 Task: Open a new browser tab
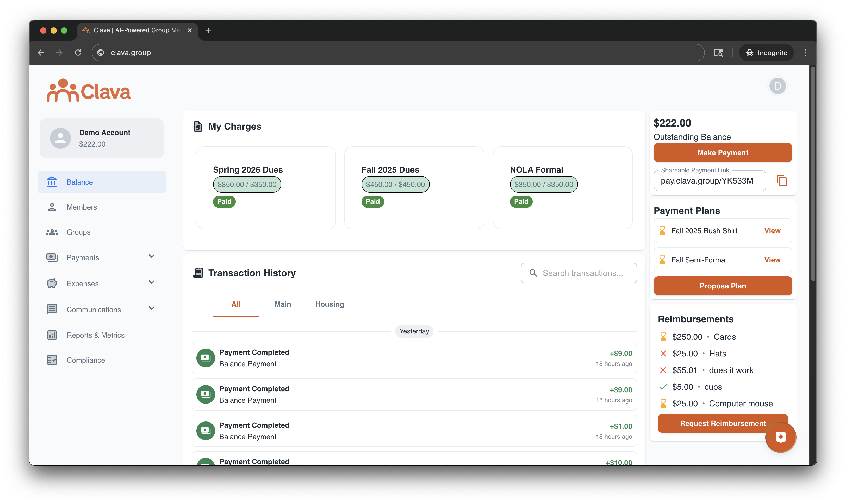tap(208, 30)
